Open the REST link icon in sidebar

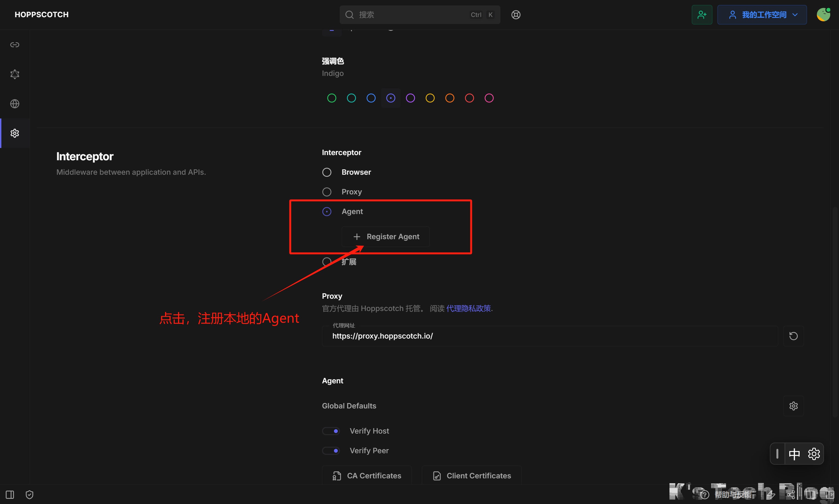[x=14, y=45]
